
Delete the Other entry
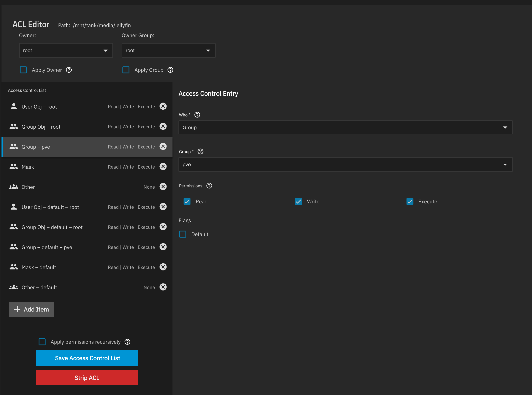[x=163, y=186]
